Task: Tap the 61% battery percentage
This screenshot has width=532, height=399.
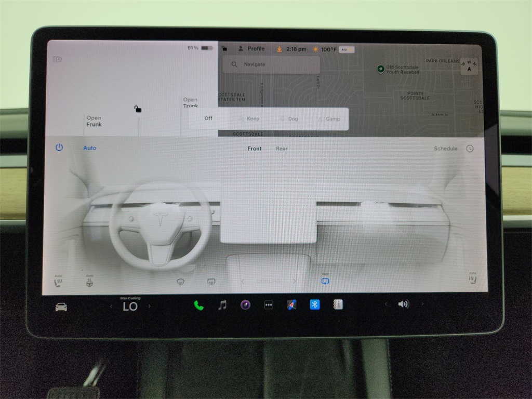Action: (x=193, y=48)
